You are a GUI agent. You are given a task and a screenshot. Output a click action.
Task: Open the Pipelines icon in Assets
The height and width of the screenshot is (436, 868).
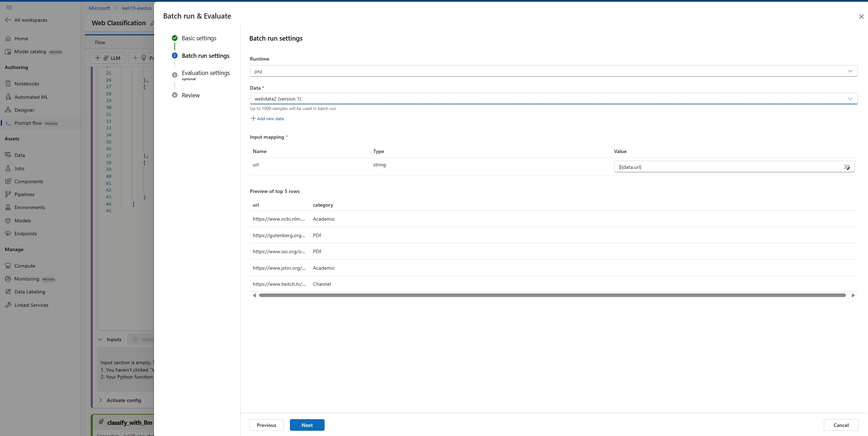pos(8,194)
